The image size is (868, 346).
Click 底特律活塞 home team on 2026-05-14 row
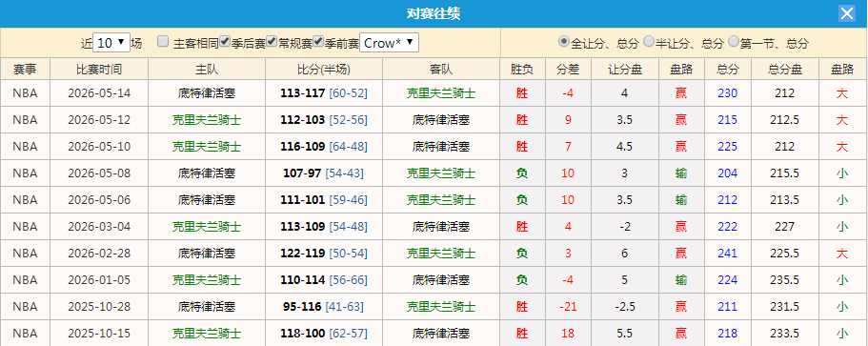coord(207,93)
